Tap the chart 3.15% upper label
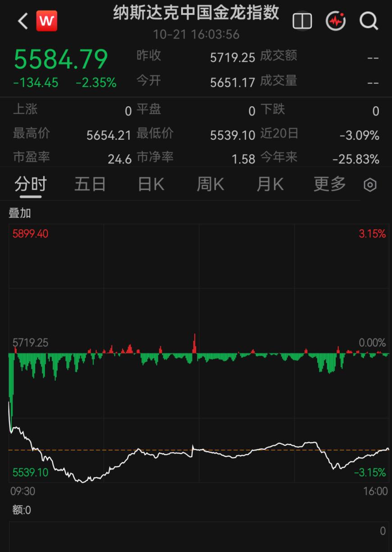Viewport: 392px width, 552px height. (x=372, y=234)
